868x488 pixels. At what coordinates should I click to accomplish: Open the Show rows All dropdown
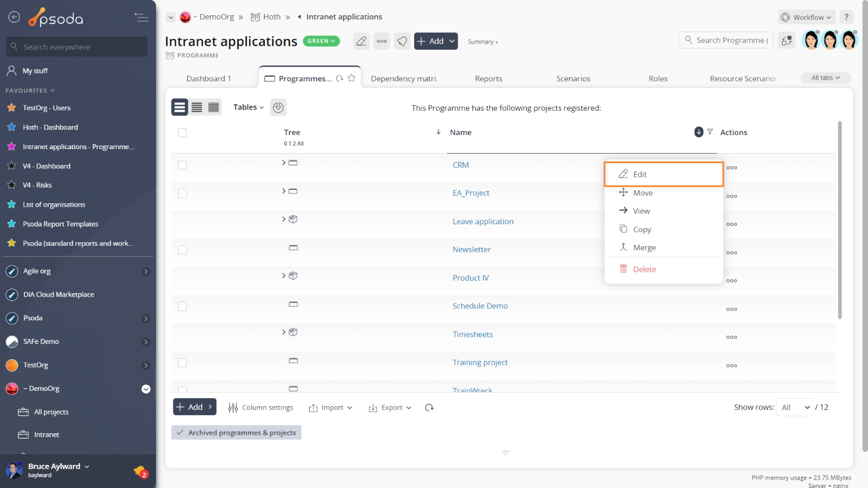pos(795,407)
